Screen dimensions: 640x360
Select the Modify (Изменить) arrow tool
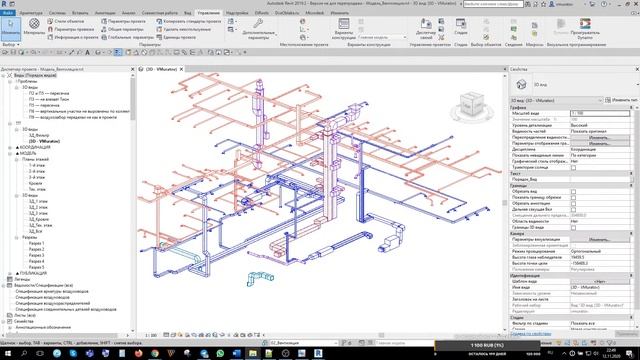11,28
